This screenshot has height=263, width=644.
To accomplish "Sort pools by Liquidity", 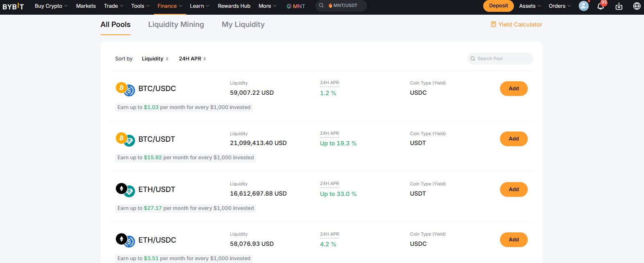I will click(x=155, y=59).
